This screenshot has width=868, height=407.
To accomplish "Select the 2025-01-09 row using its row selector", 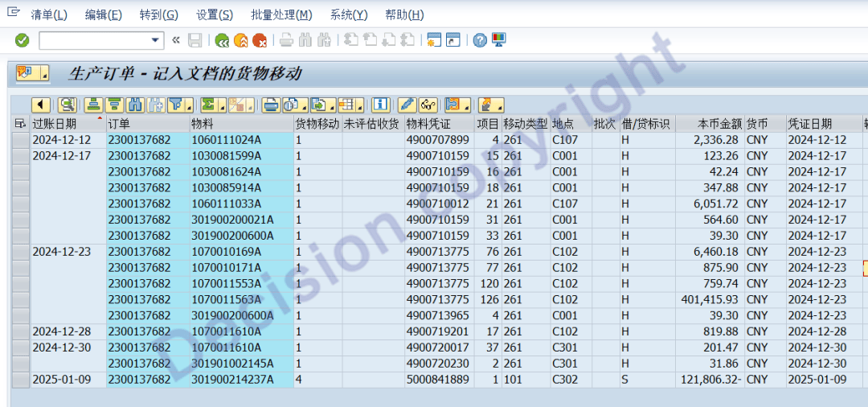I will pos(19,380).
